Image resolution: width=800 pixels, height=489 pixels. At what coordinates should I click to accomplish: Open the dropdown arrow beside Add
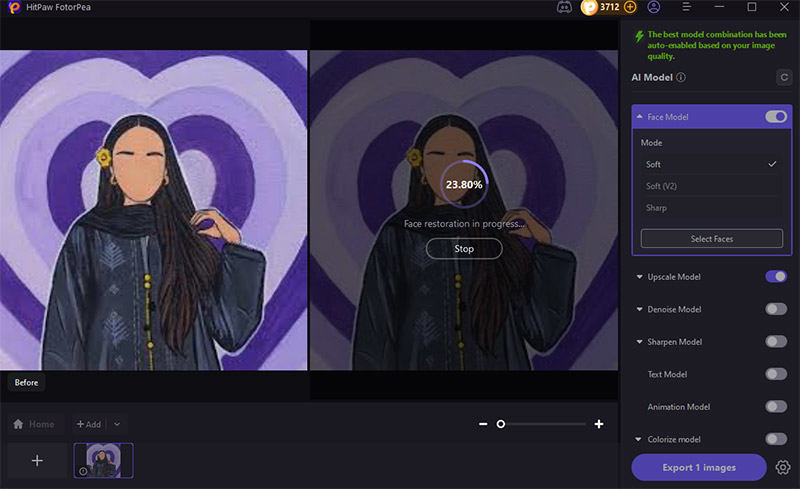point(117,424)
